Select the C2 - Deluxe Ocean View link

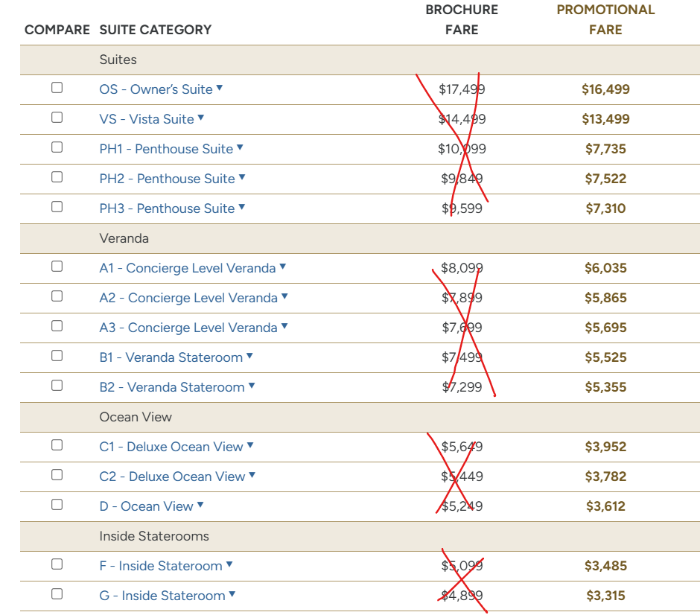click(172, 477)
